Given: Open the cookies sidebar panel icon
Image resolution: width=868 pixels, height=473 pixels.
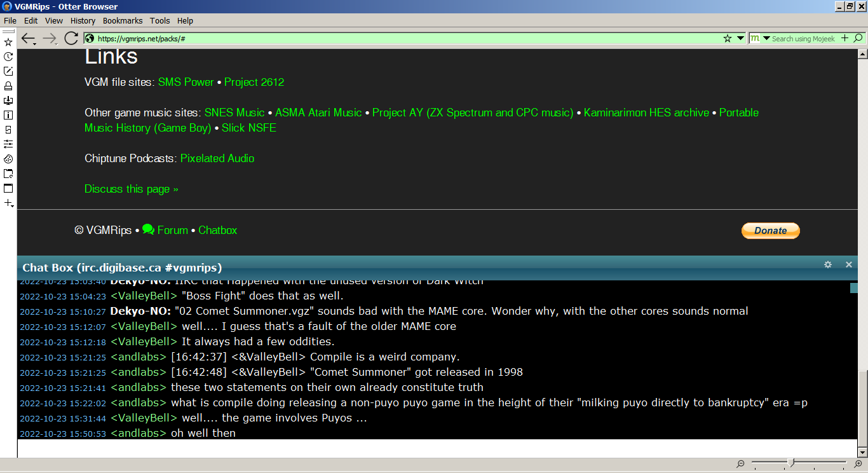Looking at the screenshot, I should point(8,159).
